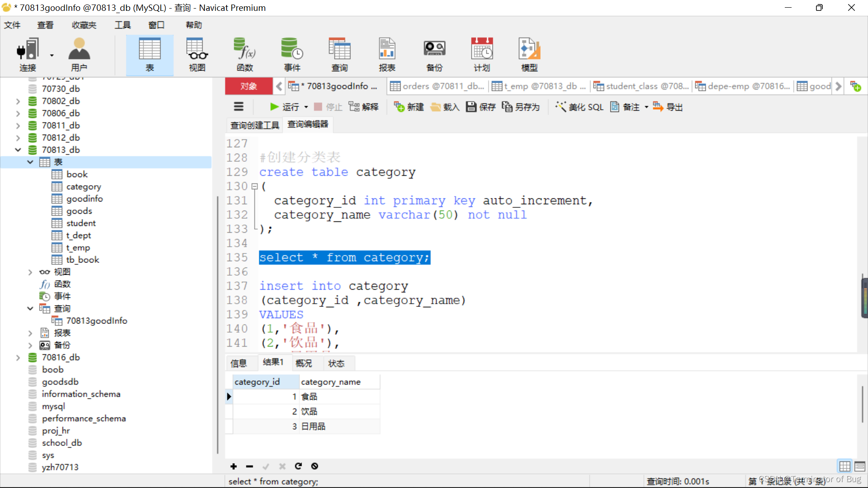868x488 pixels.
Task: Open the 运行 dropdown arrow
Action: click(306, 107)
